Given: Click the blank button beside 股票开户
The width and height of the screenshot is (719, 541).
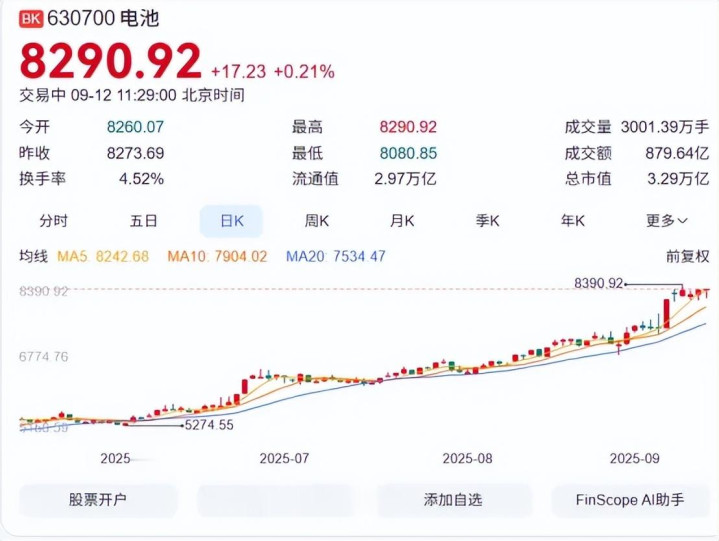Looking at the screenshot, I should pos(275,499).
